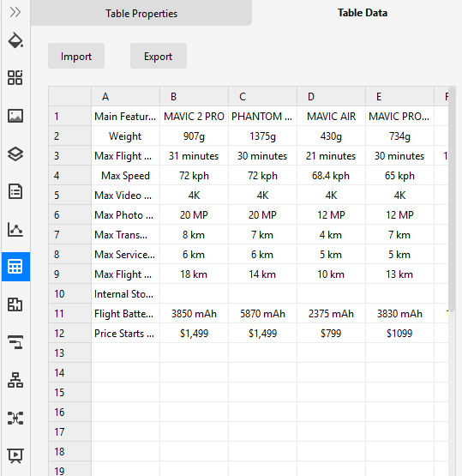Select column B header
This screenshot has height=476, width=462.
[x=195, y=97]
